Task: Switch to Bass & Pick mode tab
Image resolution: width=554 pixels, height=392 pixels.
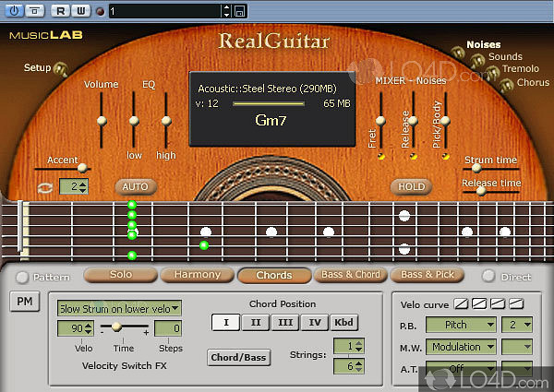Action: (428, 275)
